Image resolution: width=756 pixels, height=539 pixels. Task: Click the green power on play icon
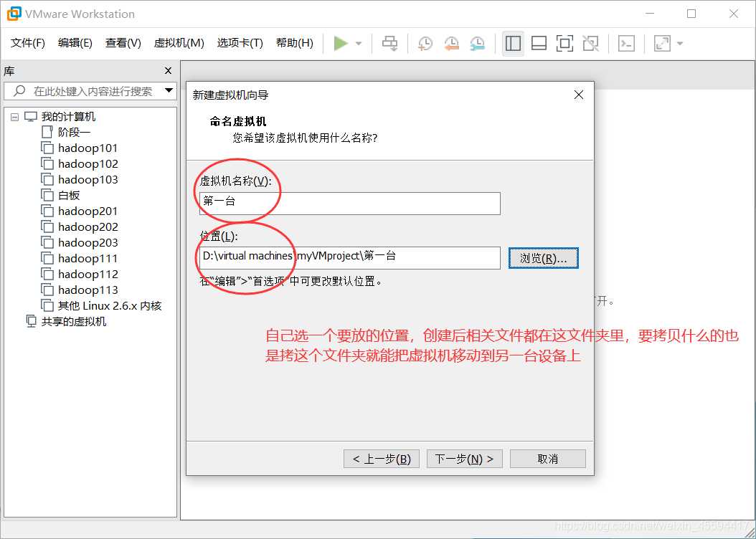point(341,43)
